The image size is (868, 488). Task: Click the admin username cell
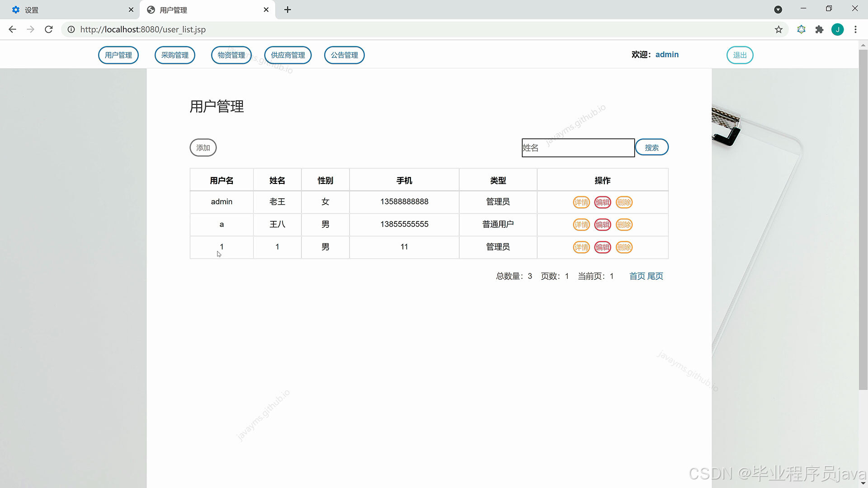click(x=222, y=202)
